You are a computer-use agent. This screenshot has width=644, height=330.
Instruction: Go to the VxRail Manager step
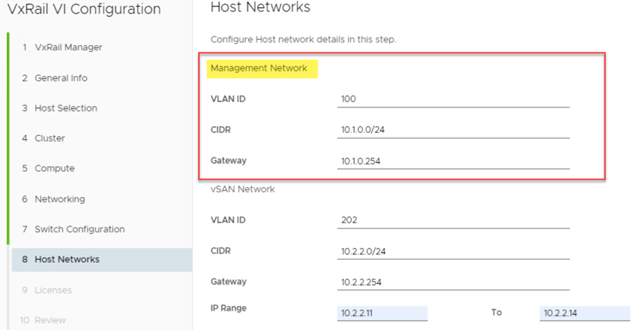[x=68, y=48]
